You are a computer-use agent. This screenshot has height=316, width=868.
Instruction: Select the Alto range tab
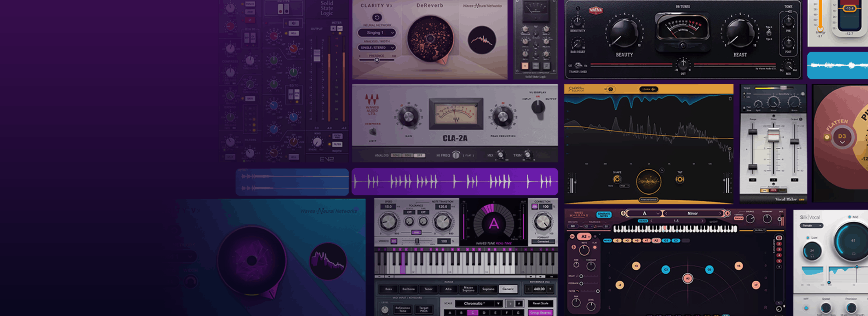[448, 289]
